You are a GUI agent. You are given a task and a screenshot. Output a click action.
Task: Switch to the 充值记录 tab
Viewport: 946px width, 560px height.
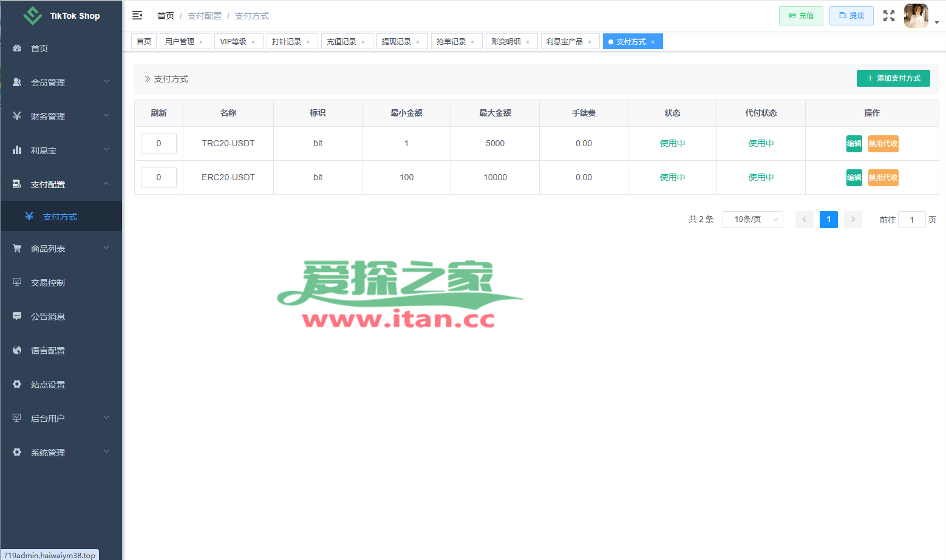point(342,41)
